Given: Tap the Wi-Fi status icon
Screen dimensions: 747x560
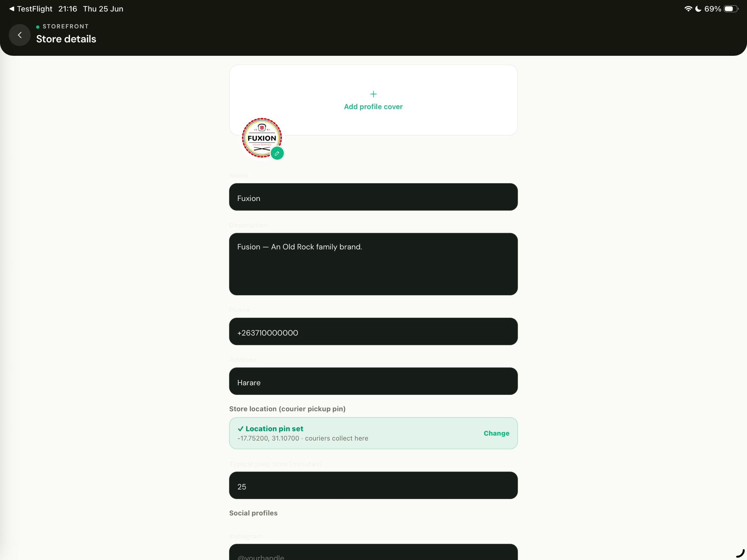Looking at the screenshot, I should pyautogui.click(x=688, y=9).
